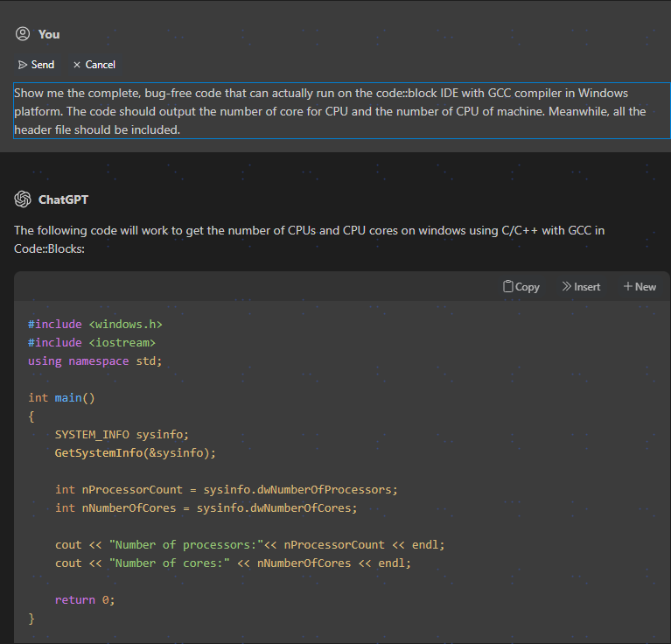Click the Insert label in the code toolbar
Image resolution: width=671 pixels, height=644 pixels.
click(587, 287)
